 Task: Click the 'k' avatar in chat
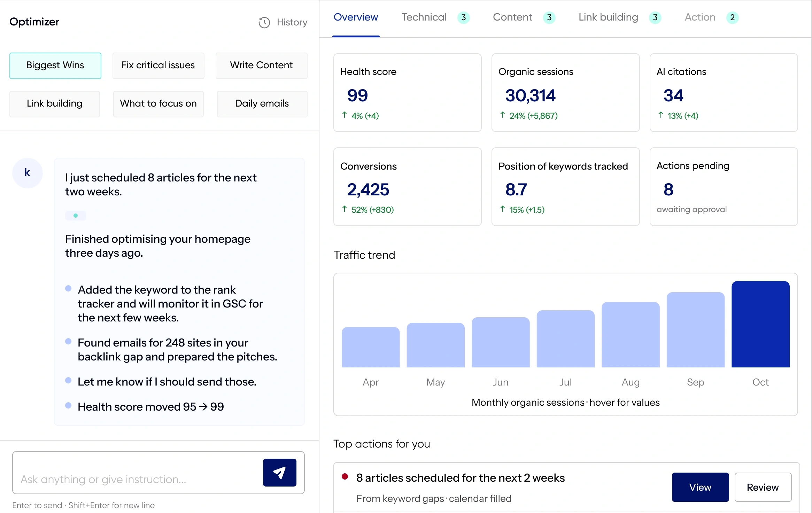tap(28, 173)
